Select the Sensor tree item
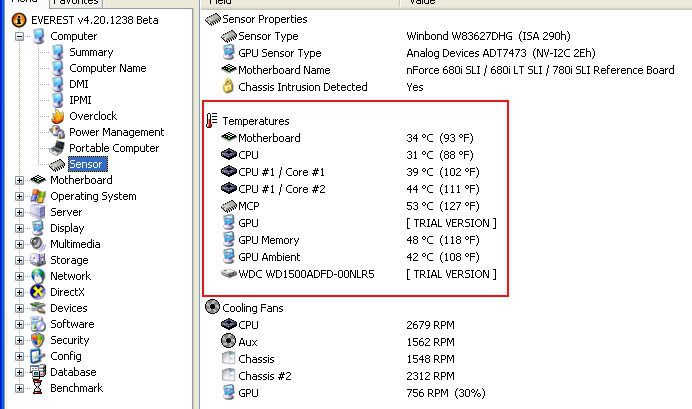This screenshot has height=409, width=692. coord(86,164)
